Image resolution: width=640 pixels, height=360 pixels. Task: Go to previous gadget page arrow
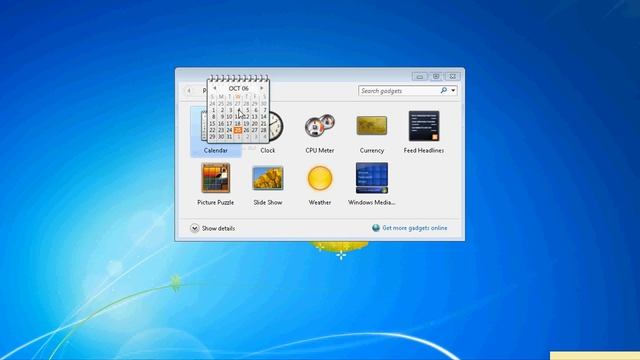(x=189, y=91)
